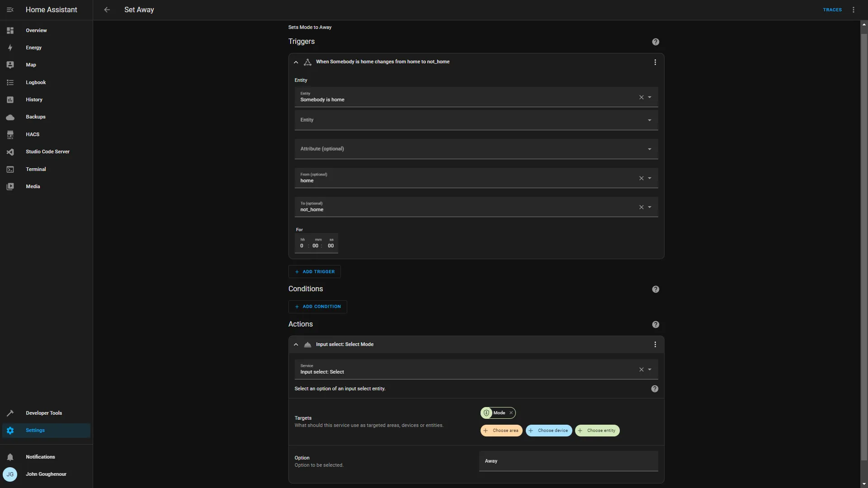Click the 'Sets Mode to Away' description

pyautogui.click(x=310, y=27)
